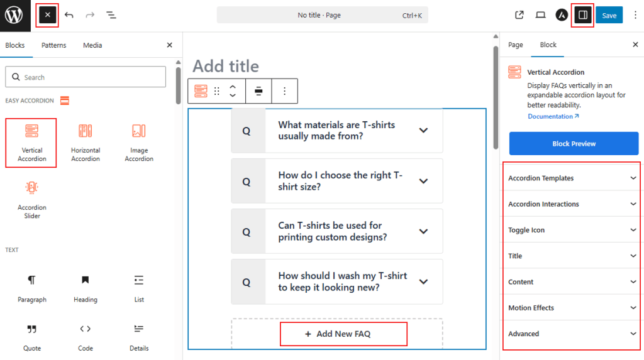Toggle the block inserter panel closed
Viewport: 644px width, 360px height.
[48, 15]
